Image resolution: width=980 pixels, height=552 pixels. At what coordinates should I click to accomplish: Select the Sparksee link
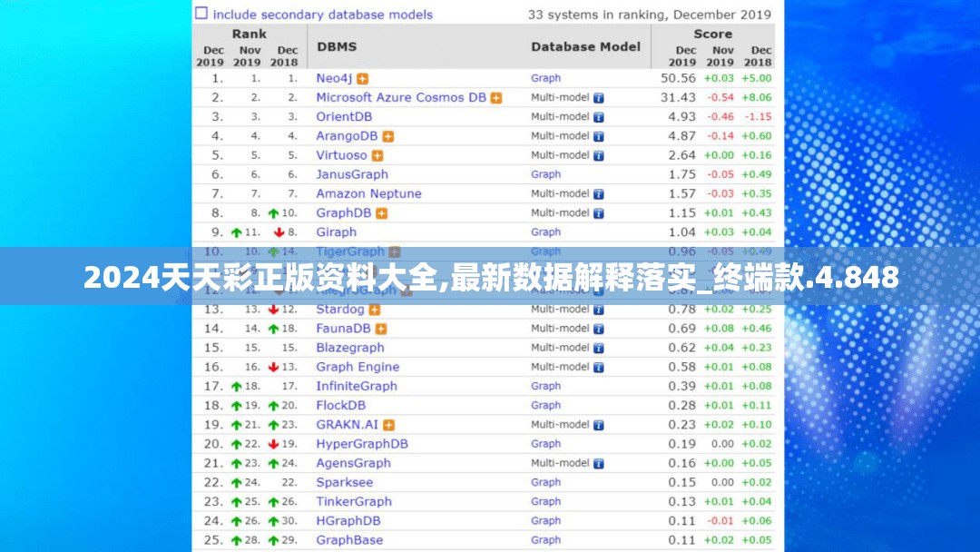pyautogui.click(x=345, y=483)
